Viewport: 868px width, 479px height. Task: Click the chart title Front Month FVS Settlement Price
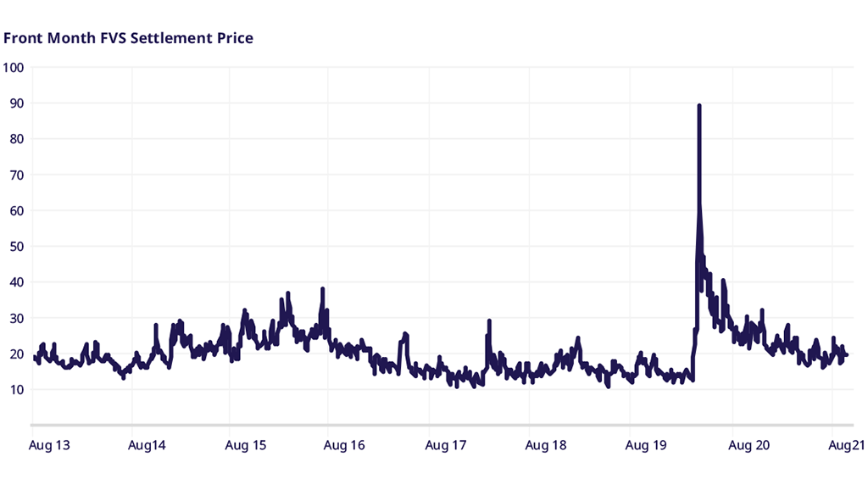coord(128,38)
